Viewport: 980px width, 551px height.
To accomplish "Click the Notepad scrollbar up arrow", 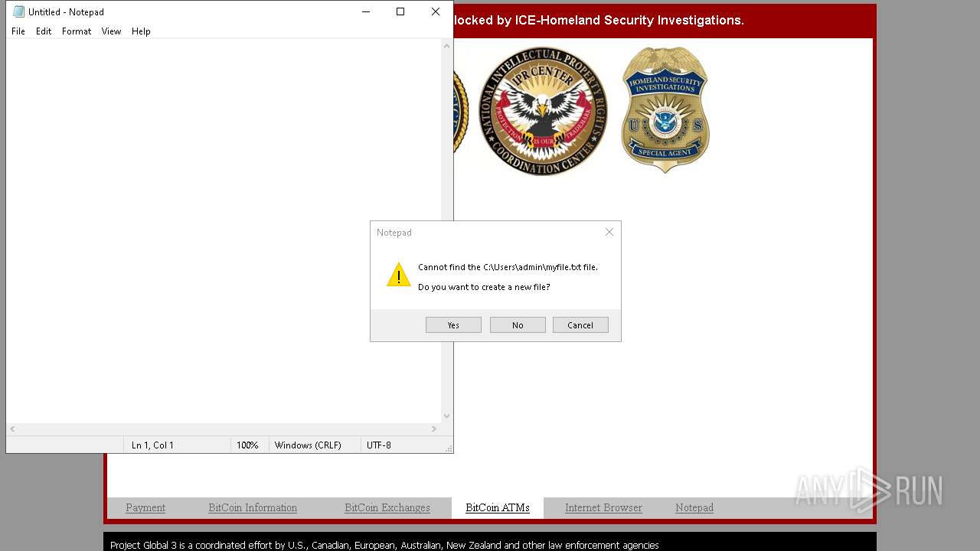I will [x=447, y=46].
